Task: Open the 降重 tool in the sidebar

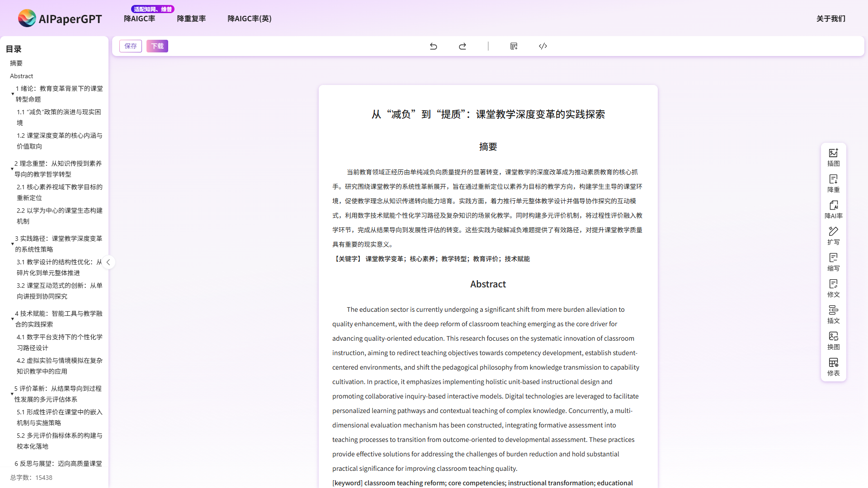Action: [833, 183]
